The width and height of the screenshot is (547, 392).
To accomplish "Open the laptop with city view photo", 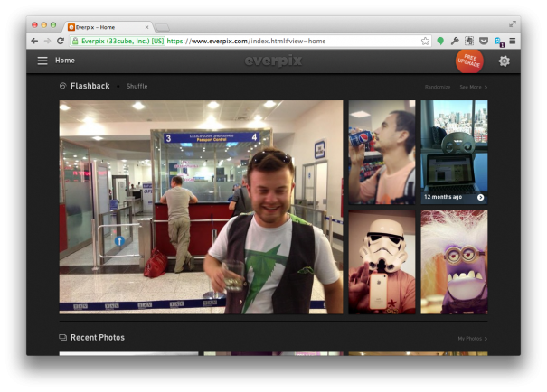I will coord(454,153).
